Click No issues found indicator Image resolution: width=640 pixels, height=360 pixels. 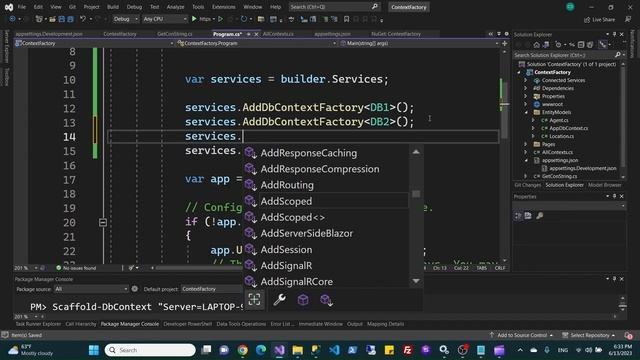point(76,268)
